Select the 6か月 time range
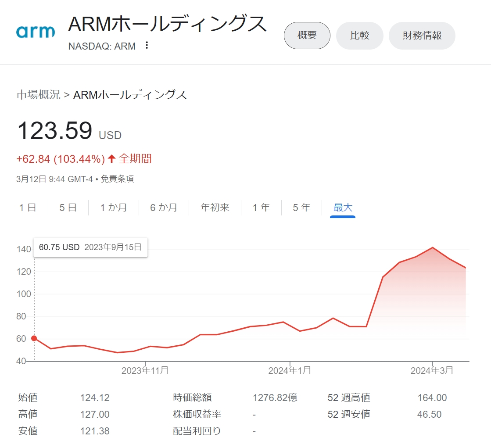491x448 pixels. (163, 208)
